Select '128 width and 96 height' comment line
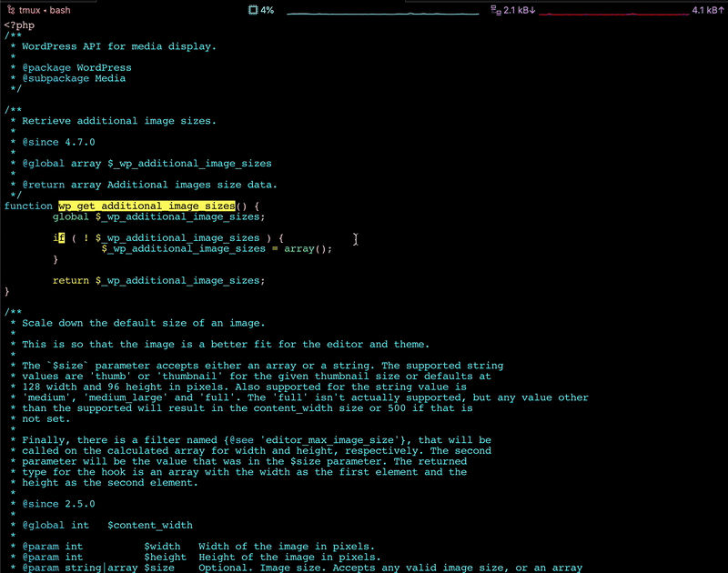 [244, 387]
